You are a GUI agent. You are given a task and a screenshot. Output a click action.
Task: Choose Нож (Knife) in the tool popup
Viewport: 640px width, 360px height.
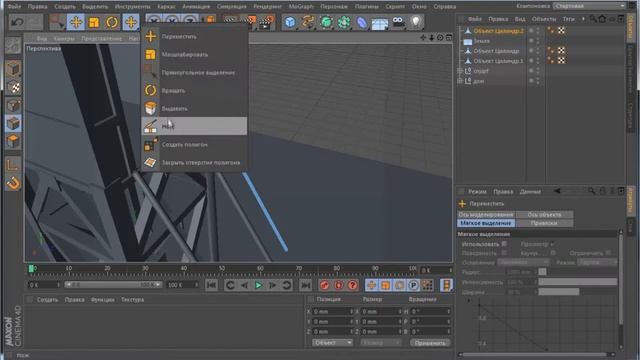(194, 126)
